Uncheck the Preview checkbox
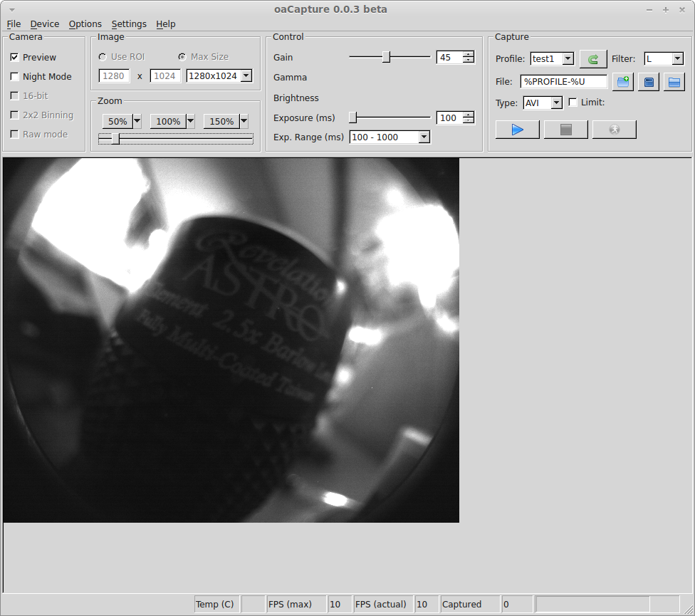Image resolution: width=695 pixels, height=616 pixels. pyautogui.click(x=14, y=57)
